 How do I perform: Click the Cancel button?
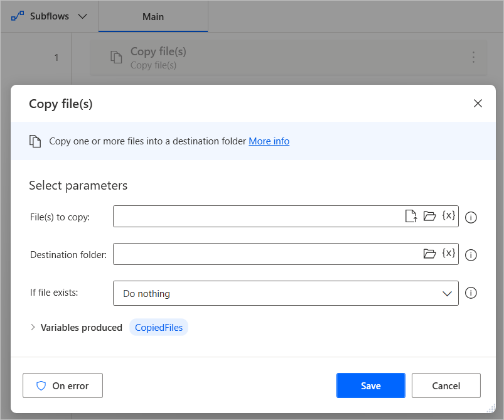coord(446,385)
